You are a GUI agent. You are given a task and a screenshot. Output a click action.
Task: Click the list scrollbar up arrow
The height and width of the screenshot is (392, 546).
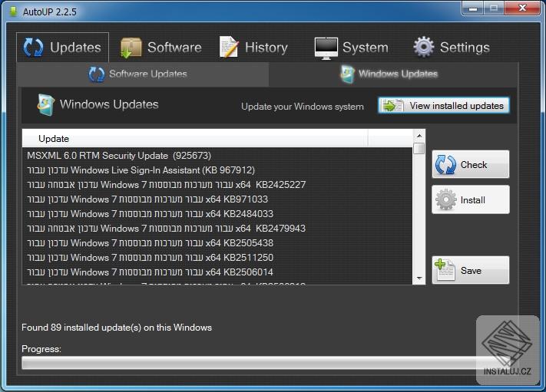[419, 136]
